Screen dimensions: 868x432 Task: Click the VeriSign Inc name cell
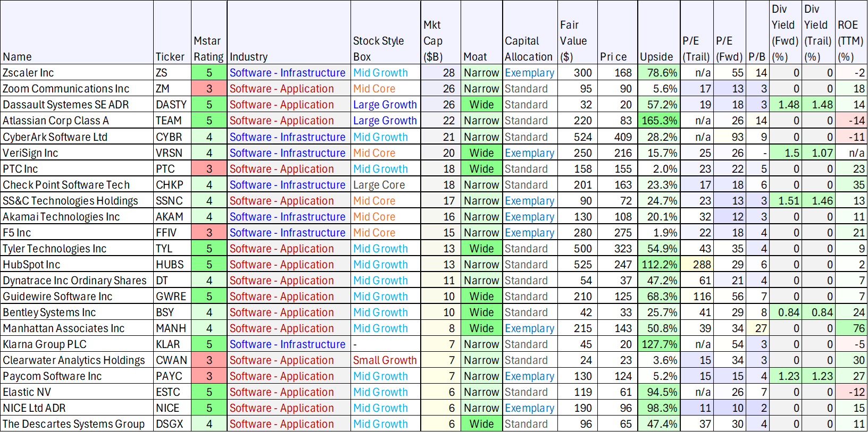click(77, 153)
